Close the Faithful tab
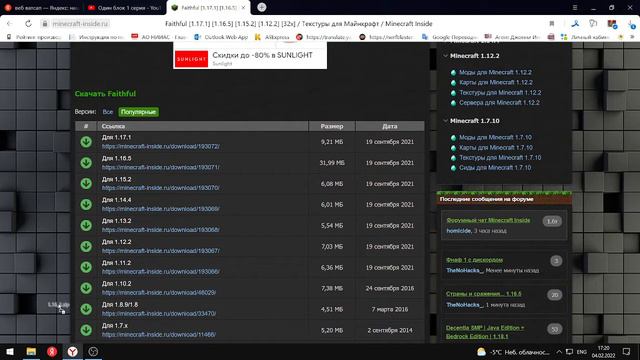 [243, 7]
